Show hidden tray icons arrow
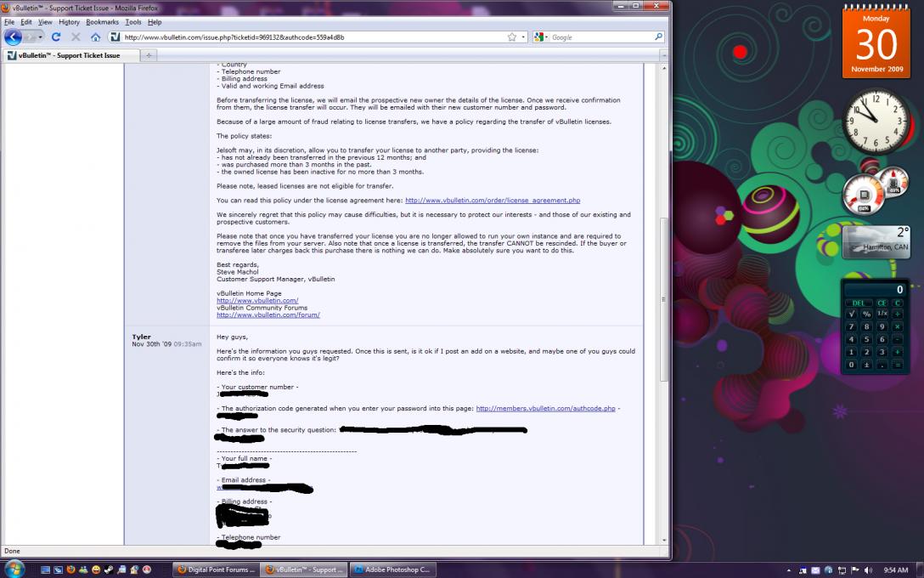This screenshot has width=924, height=578. (789, 569)
